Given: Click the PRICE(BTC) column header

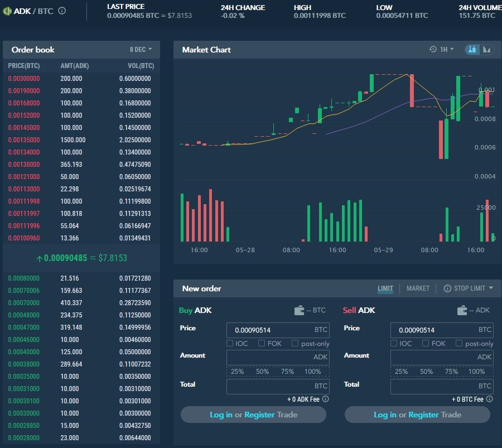Looking at the screenshot, I should [x=23, y=66].
